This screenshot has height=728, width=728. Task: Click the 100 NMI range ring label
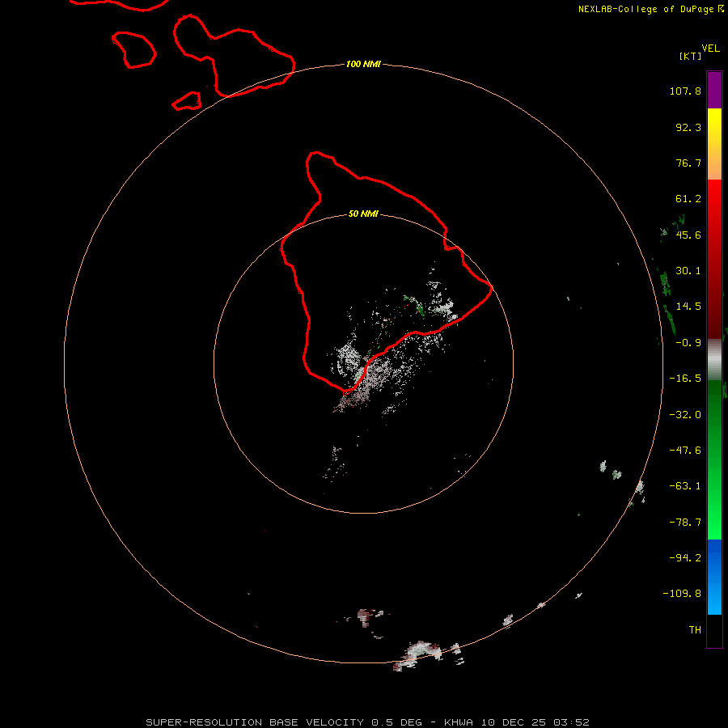click(x=363, y=64)
